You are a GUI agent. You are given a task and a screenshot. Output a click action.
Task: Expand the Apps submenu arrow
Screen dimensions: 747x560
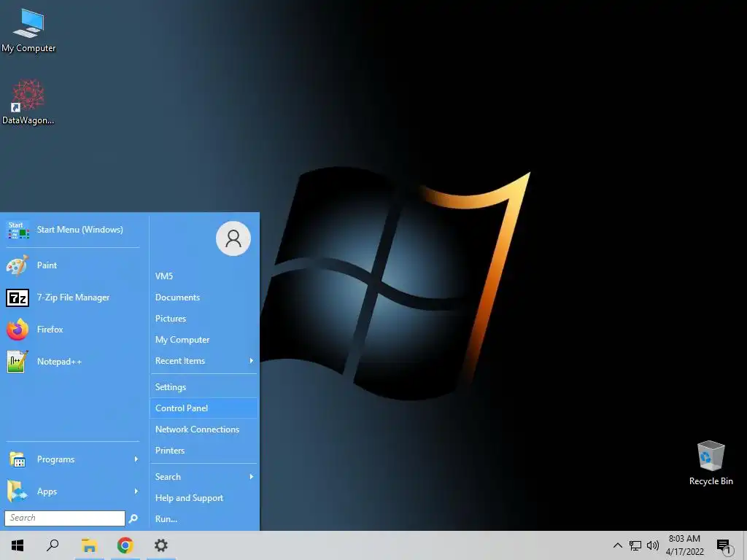[x=136, y=491]
